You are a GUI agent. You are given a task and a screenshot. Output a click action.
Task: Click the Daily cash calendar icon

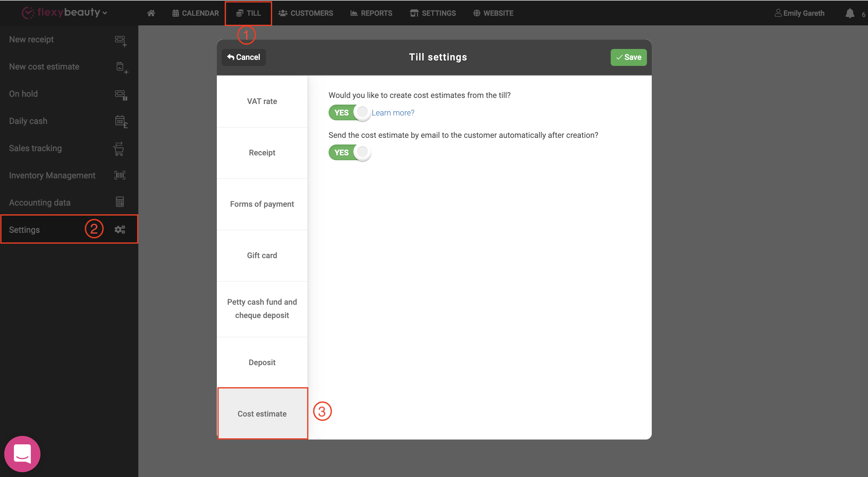tap(121, 122)
